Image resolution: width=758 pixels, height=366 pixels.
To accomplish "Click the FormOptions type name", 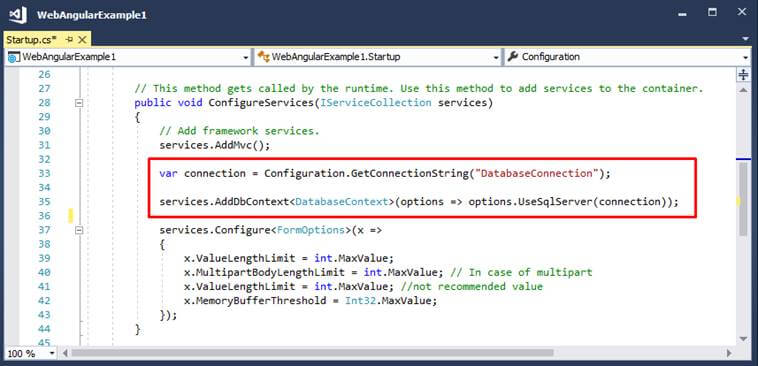I will pos(311,230).
